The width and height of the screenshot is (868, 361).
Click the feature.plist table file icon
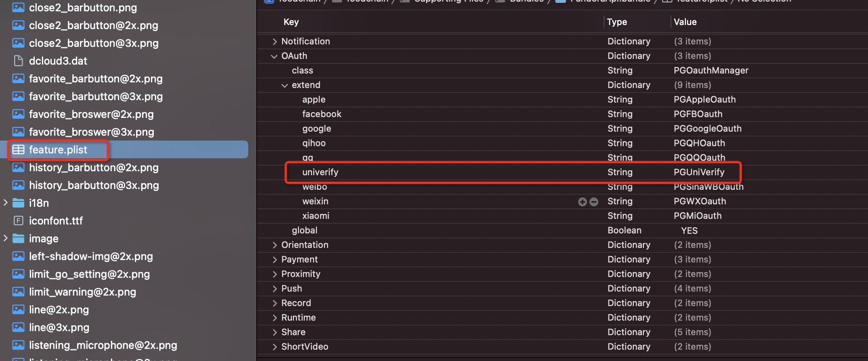tap(18, 150)
